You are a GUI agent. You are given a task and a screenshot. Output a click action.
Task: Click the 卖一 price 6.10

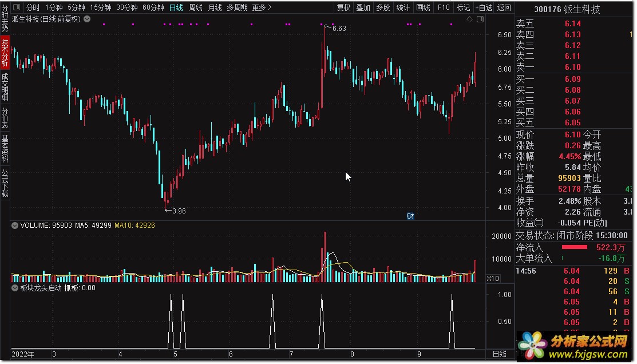click(573, 68)
